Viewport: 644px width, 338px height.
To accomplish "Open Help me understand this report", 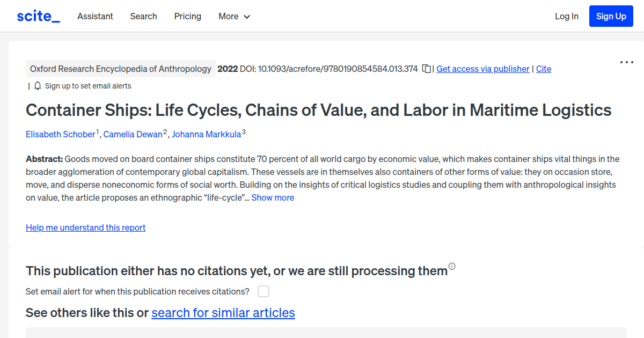I will (x=85, y=227).
